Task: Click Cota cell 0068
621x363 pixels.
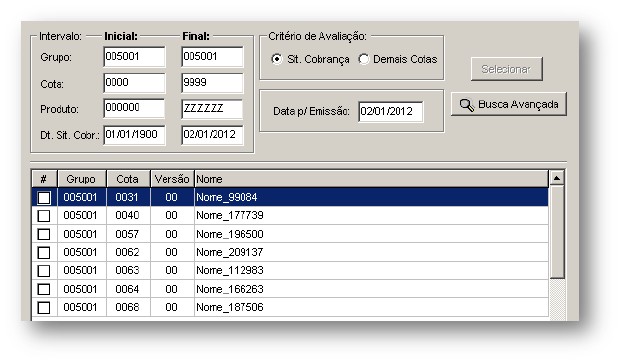Action: click(128, 307)
